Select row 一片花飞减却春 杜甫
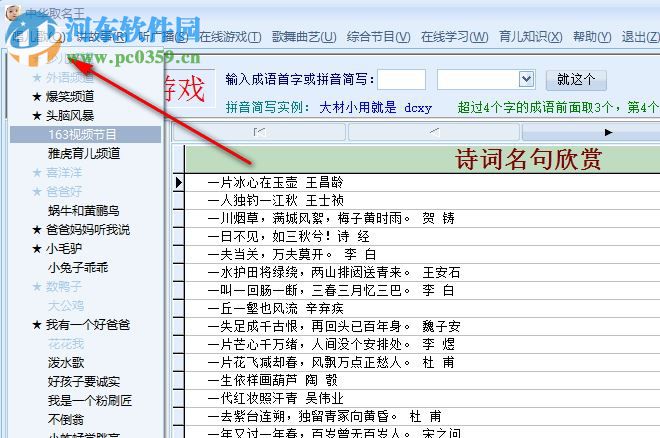 pyautogui.click(x=423, y=362)
